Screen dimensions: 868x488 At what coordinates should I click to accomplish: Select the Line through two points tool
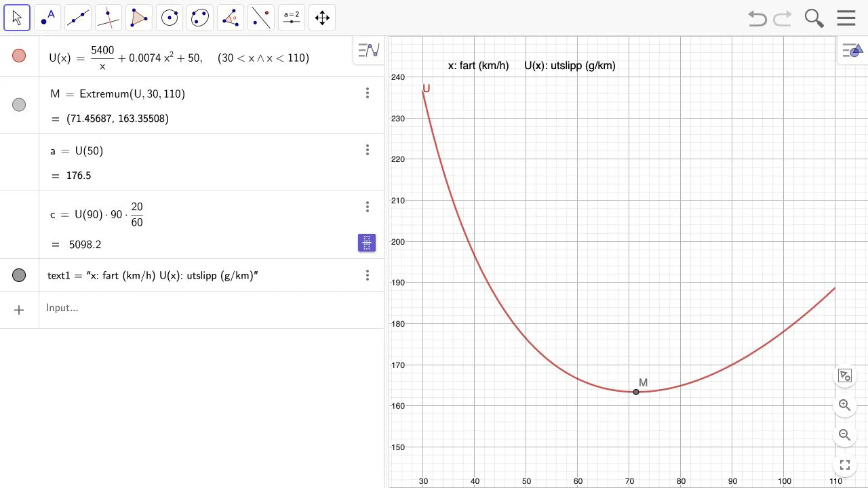pyautogui.click(x=78, y=18)
